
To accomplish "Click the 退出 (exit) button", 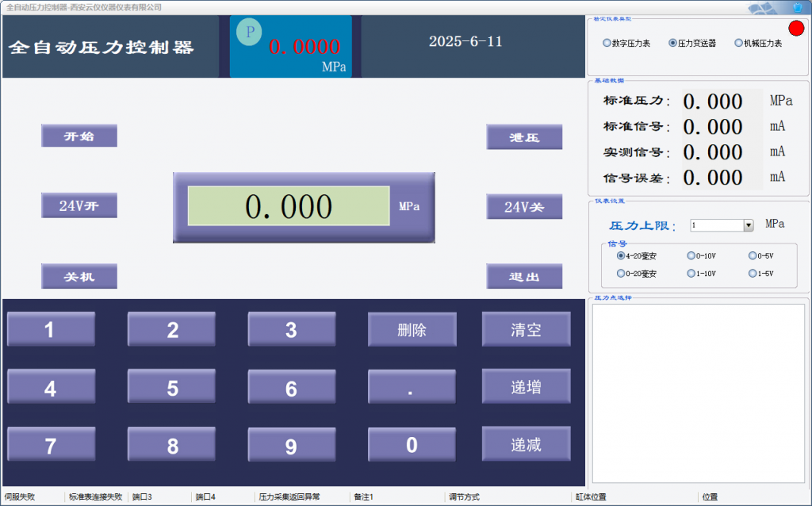I will click(x=524, y=277).
